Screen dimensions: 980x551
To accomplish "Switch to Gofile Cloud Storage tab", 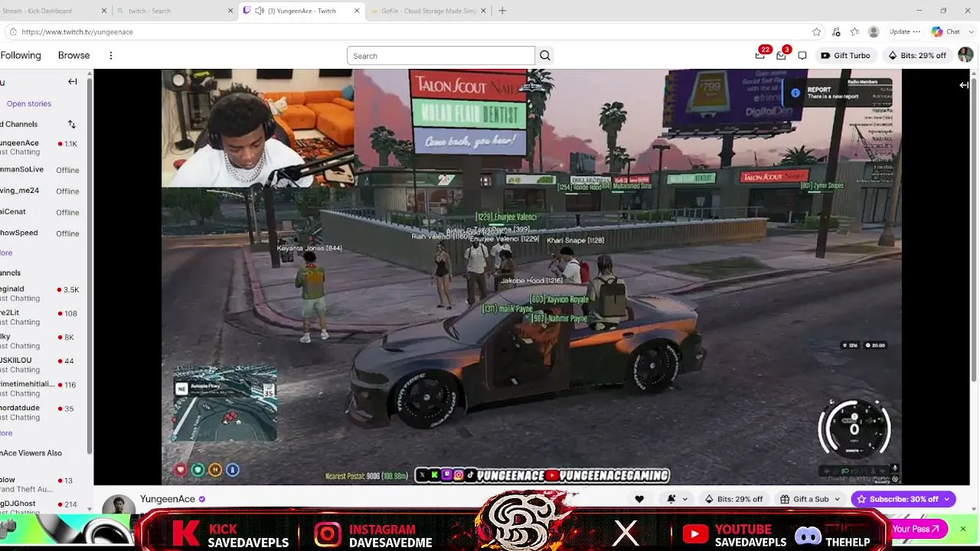I will (429, 11).
